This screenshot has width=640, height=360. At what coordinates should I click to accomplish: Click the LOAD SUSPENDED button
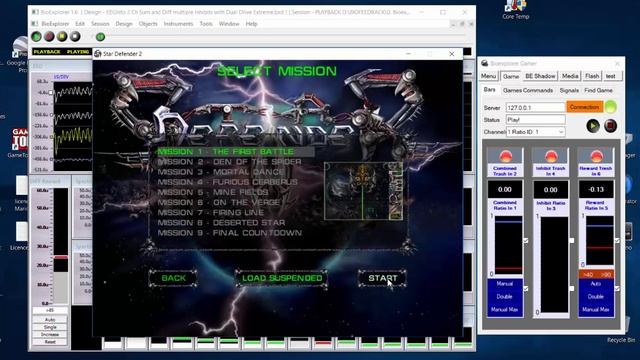coord(282,278)
